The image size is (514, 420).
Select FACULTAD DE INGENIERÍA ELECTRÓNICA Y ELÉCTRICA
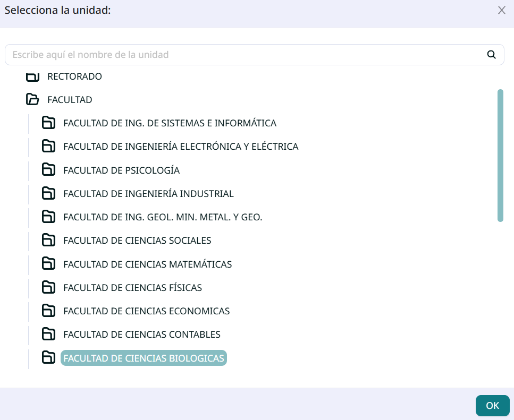point(181,147)
